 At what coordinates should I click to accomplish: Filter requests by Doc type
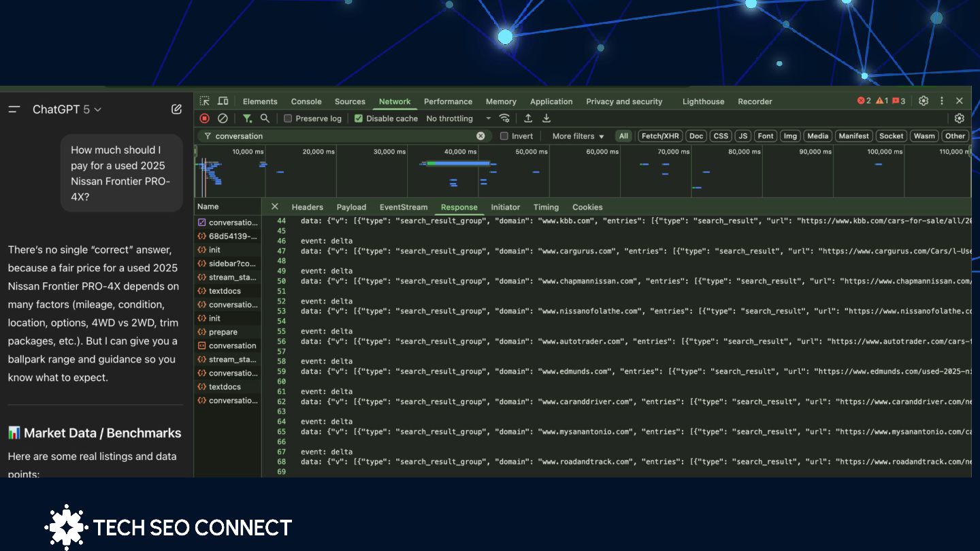[x=696, y=136]
